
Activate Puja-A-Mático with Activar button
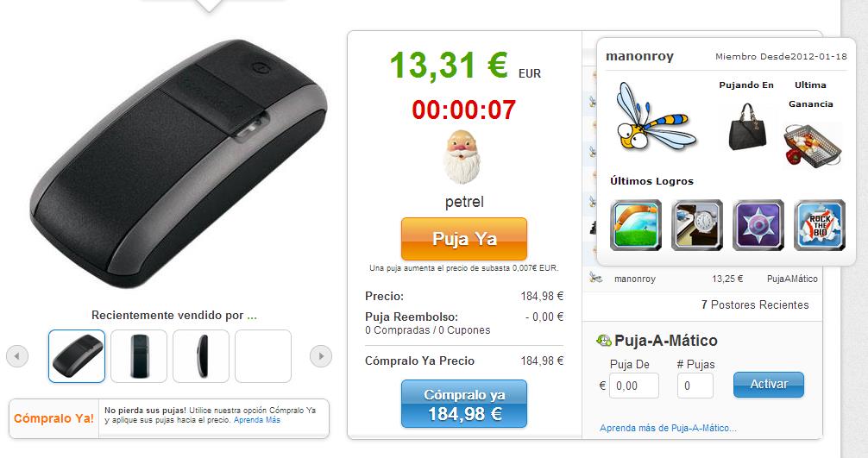point(769,385)
